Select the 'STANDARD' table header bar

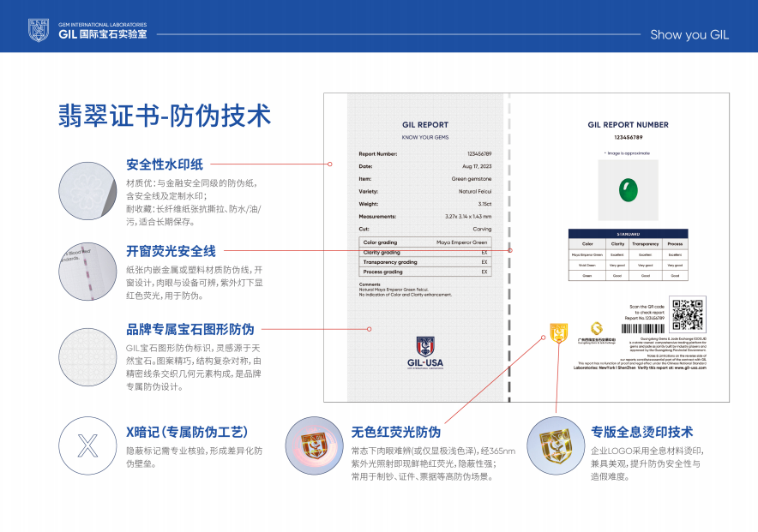coord(628,234)
